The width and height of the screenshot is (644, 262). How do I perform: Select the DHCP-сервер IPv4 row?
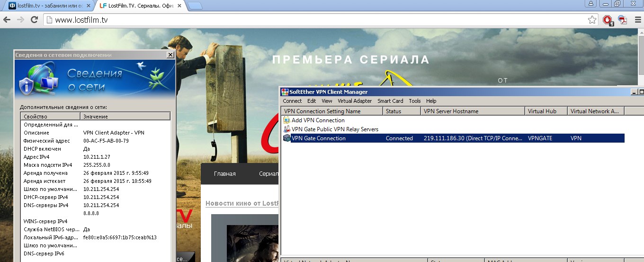[x=96, y=197]
